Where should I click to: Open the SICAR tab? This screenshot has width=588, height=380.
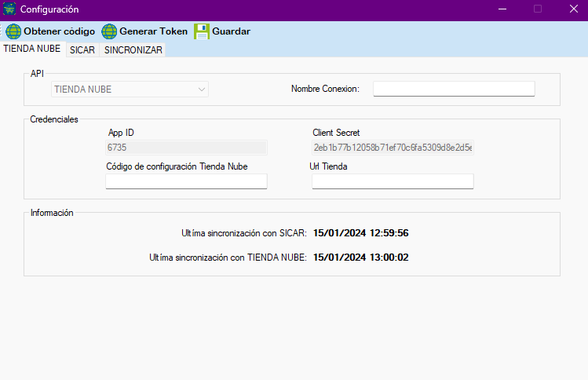(82, 49)
